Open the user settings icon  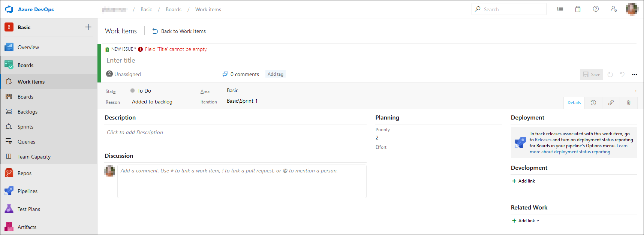(x=614, y=9)
